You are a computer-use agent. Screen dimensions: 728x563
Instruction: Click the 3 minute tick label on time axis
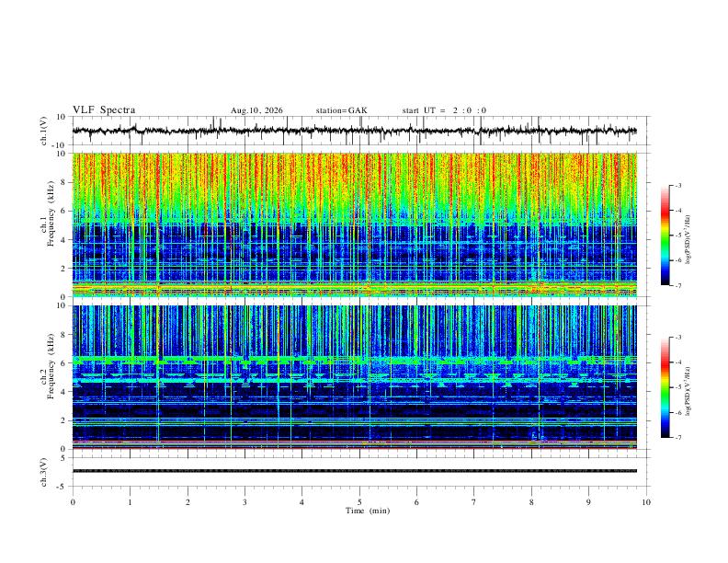coord(245,502)
